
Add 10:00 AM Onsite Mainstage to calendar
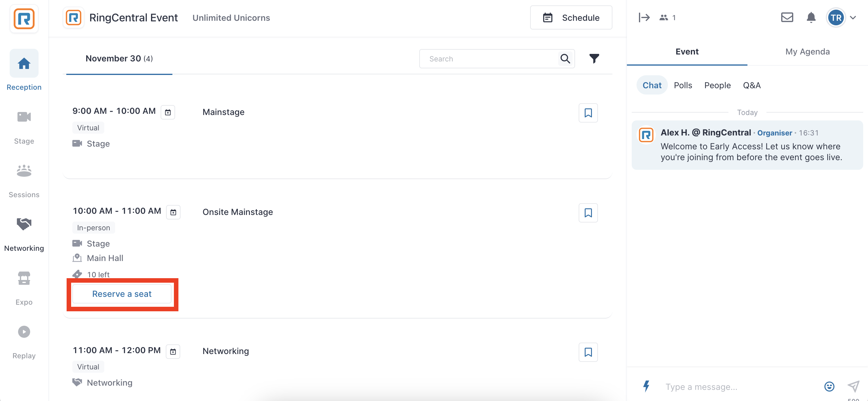(x=173, y=212)
